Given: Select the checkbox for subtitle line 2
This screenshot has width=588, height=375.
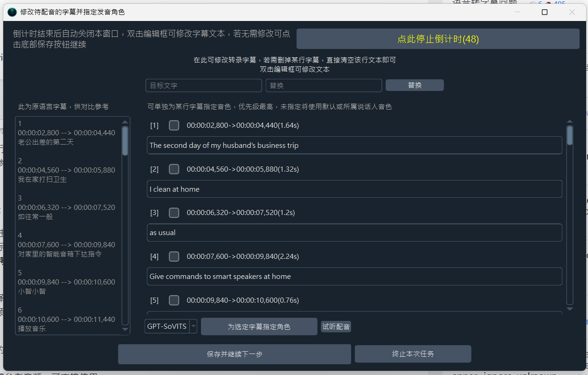Looking at the screenshot, I should pos(174,169).
